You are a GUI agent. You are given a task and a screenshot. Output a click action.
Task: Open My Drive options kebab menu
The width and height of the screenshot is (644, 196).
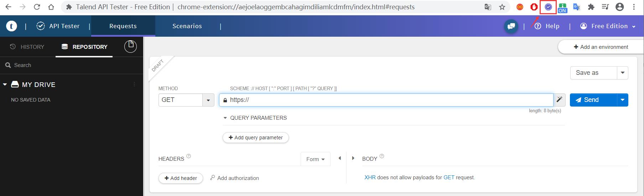pos(134,84)
